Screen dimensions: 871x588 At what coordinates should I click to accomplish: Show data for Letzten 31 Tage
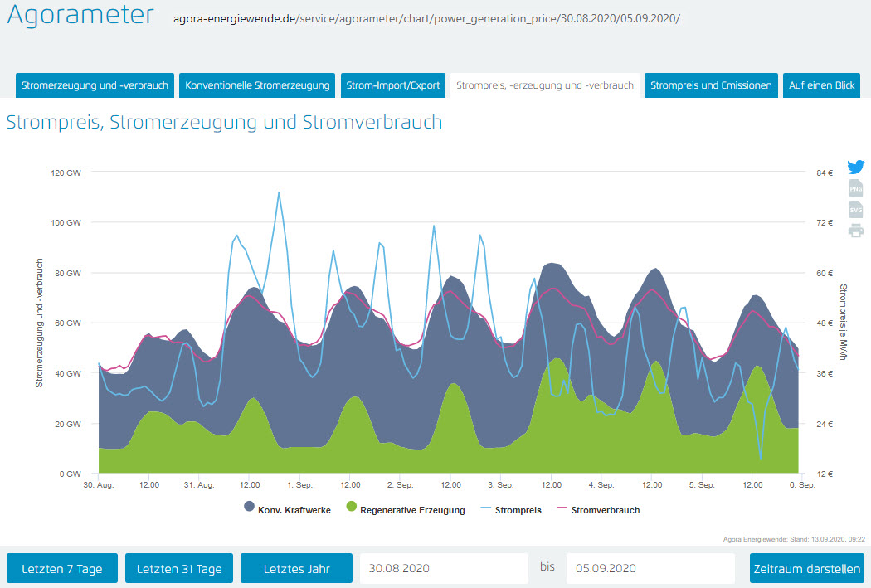coord(179,569)
